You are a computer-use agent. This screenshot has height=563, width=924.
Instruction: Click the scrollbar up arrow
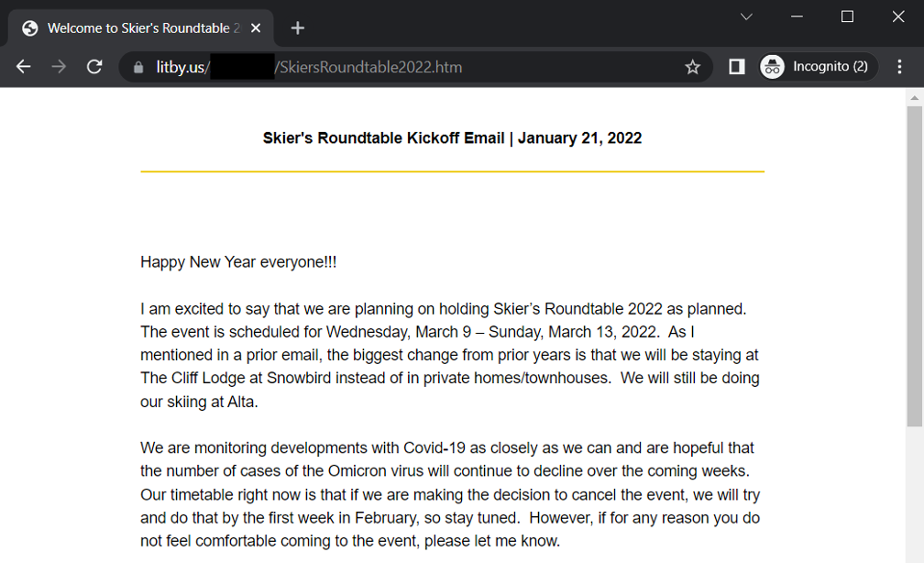click(914, 97)
